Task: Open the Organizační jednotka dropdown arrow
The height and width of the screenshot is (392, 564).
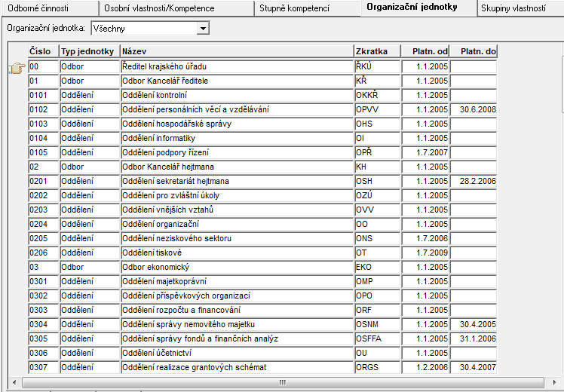Action: pos(203,29)
